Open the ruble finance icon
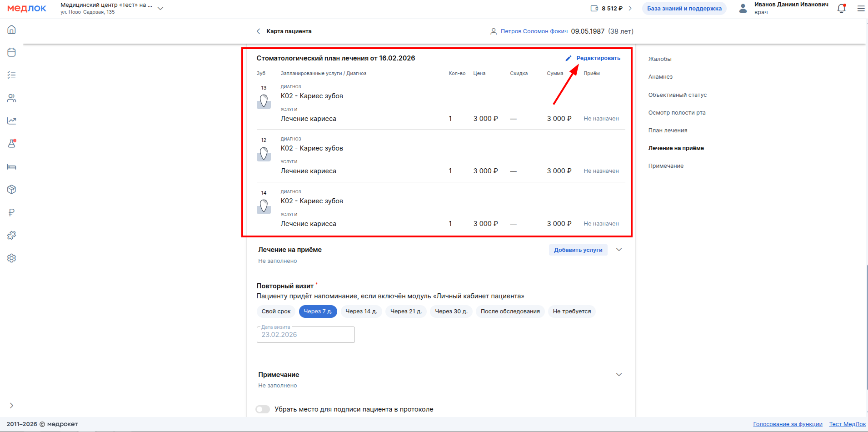The height and width of the screenshot is (432, 868). pyautogui.click(x=12, y=212)
